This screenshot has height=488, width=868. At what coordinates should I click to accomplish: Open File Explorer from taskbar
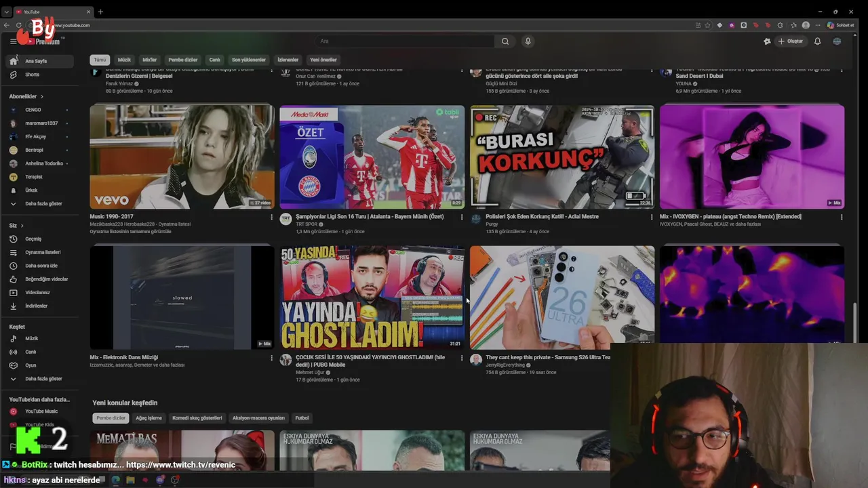click(x=130, y=480)
